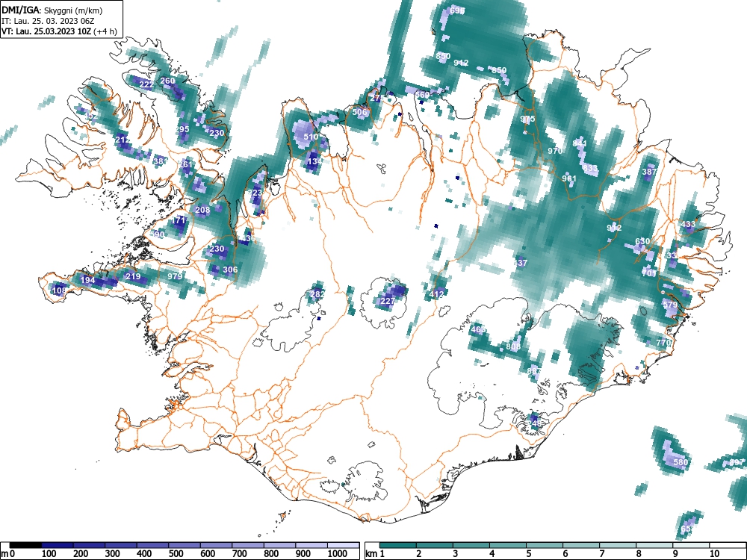
Task: Click the 208 visibility value
Action: coord(202,210)
